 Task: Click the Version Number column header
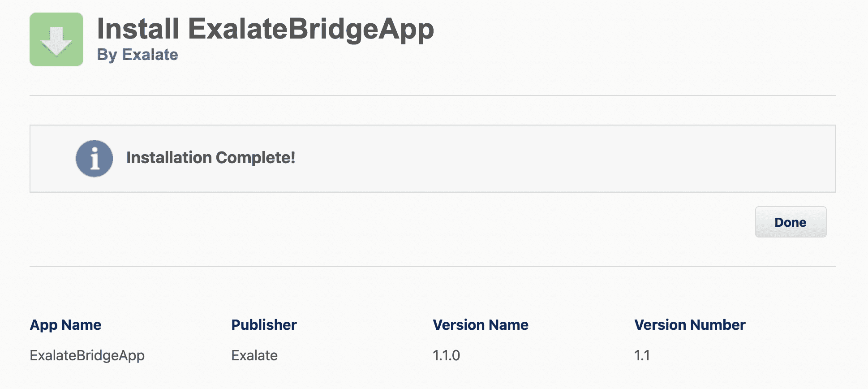pos(689,324)
